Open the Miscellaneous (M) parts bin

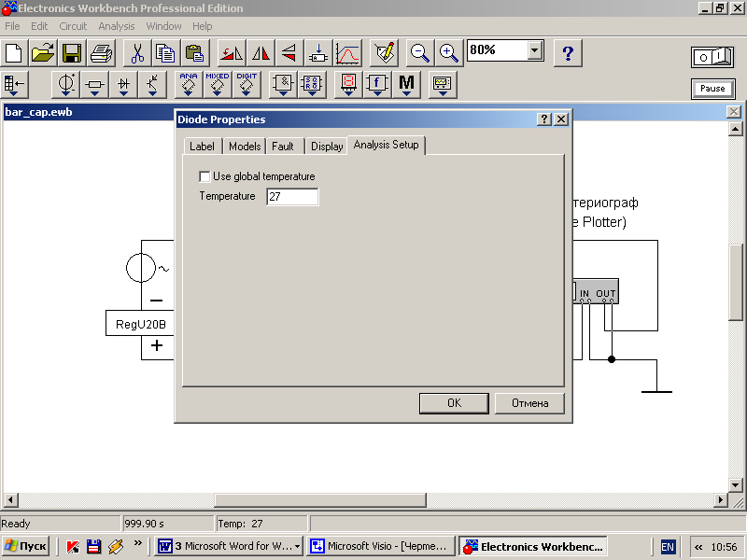tap(406, 84)
